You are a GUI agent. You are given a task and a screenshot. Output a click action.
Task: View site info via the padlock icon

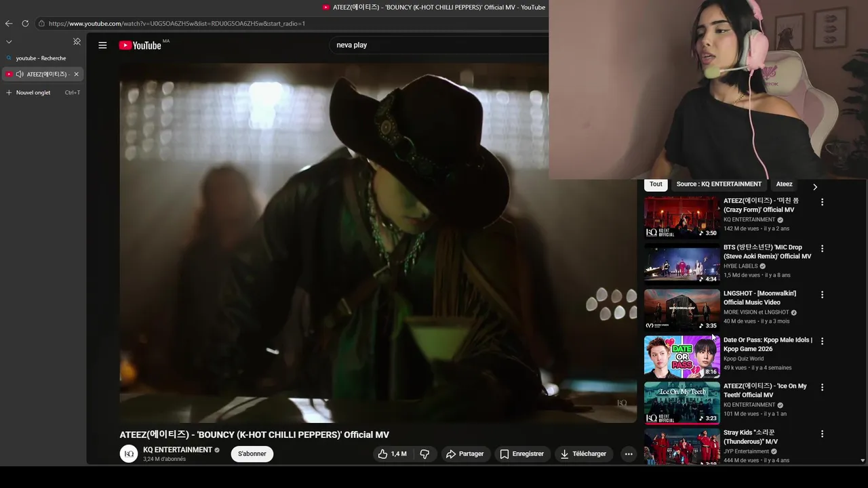click(41, 23)
